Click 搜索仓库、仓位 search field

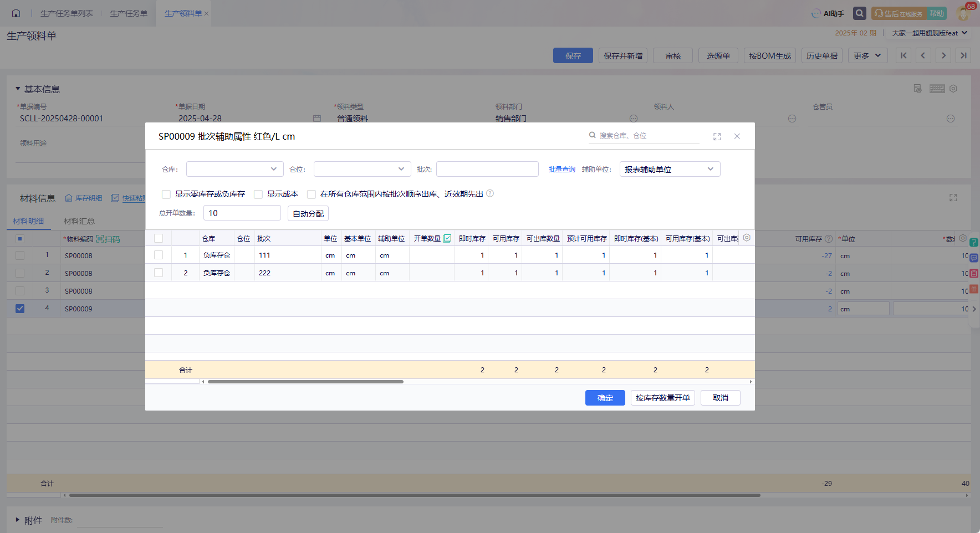coord(644,136)
